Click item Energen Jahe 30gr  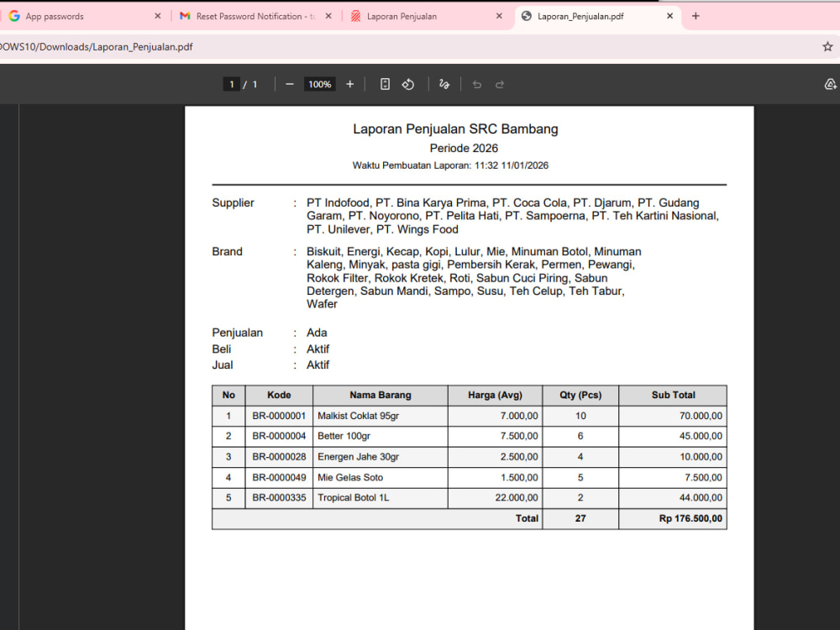point(359,457)
